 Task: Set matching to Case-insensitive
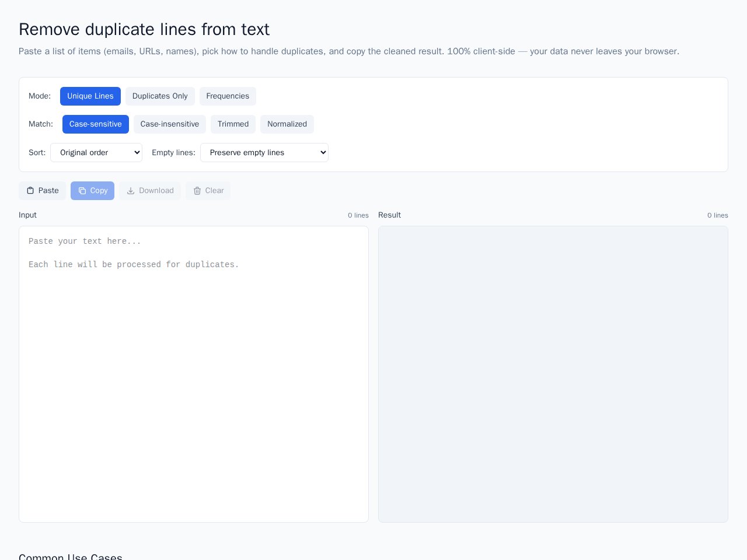170,124
